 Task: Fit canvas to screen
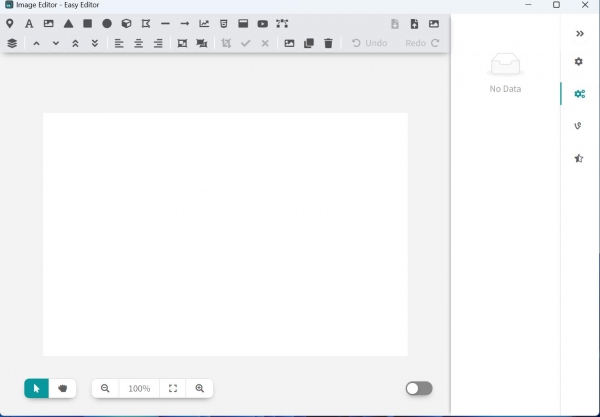point(173,388)
